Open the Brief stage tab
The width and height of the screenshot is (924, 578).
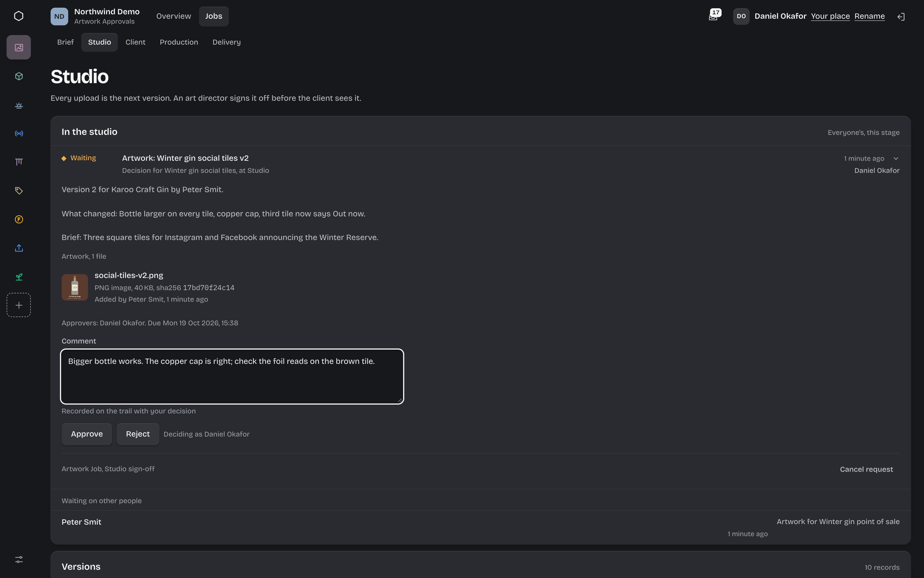point(65,42)
